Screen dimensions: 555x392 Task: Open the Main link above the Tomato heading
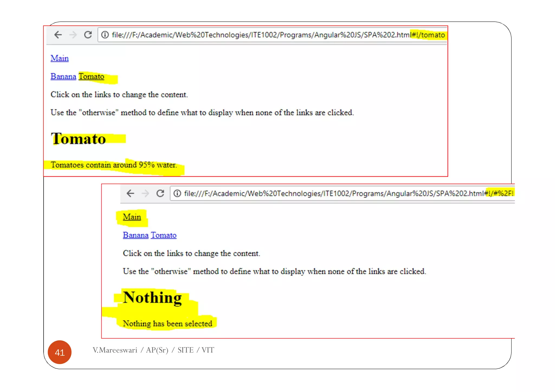[x=60, y=58]
